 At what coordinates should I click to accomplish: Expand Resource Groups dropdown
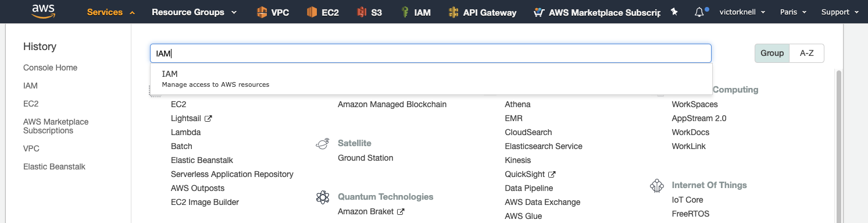coord(194,12)
